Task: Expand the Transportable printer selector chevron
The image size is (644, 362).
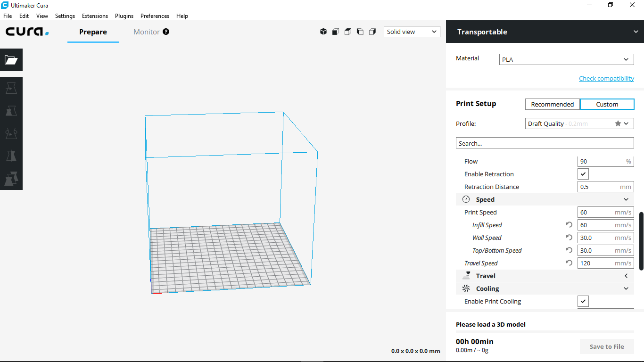Action: (636, 32)
